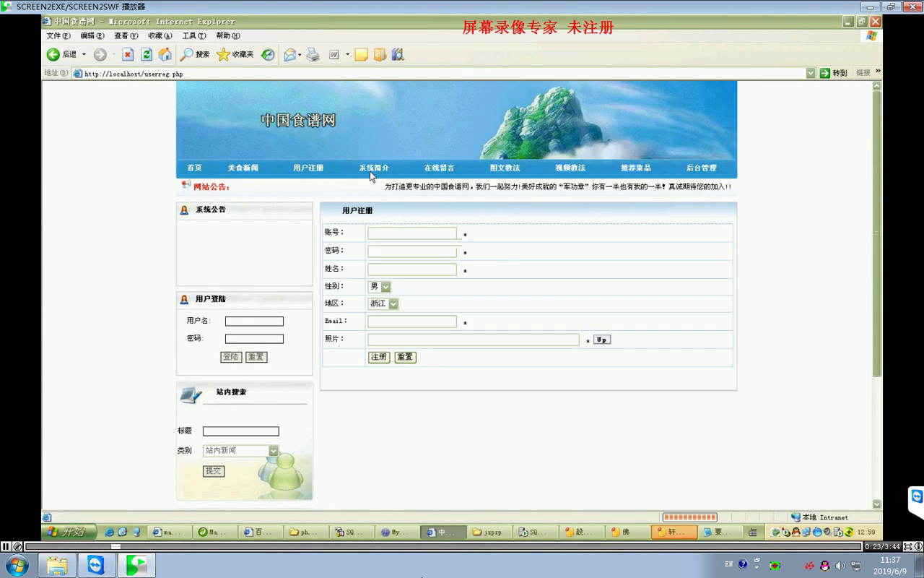Go to the browser Home icon
Image resolution: width=924 pixels, height=578 pixels.
pyautogui.click(x=165, y=55)
